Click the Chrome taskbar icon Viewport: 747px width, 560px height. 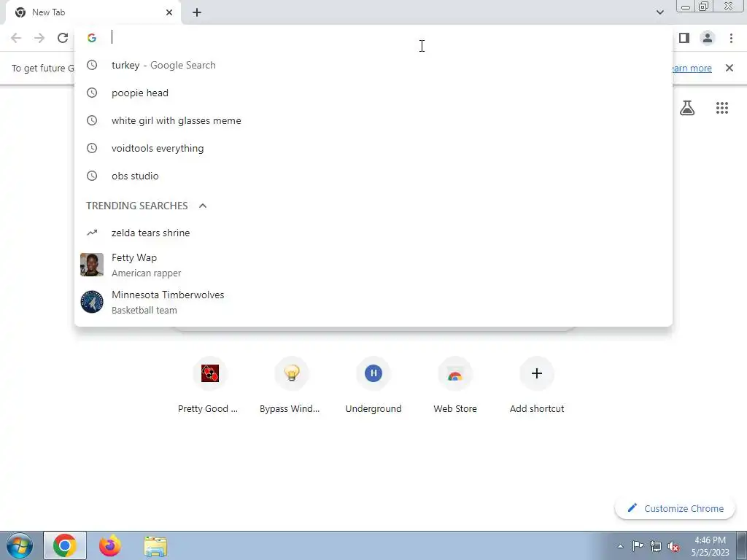point(65,545)
